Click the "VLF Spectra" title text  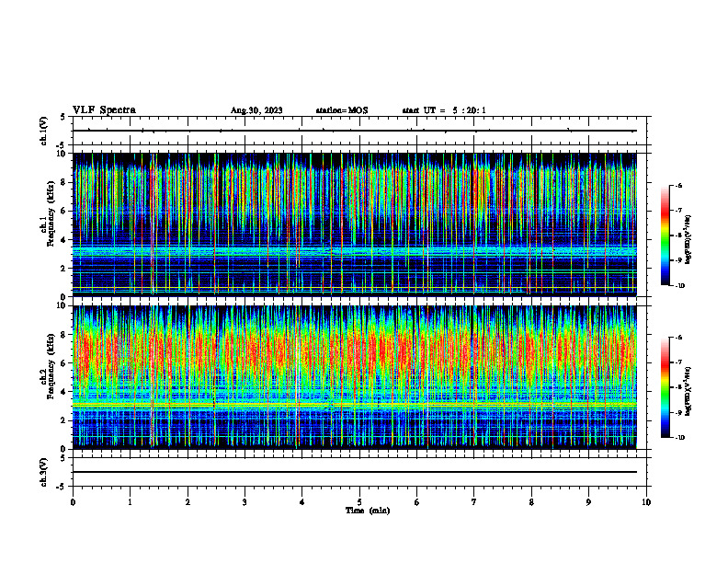click(104, 110)
